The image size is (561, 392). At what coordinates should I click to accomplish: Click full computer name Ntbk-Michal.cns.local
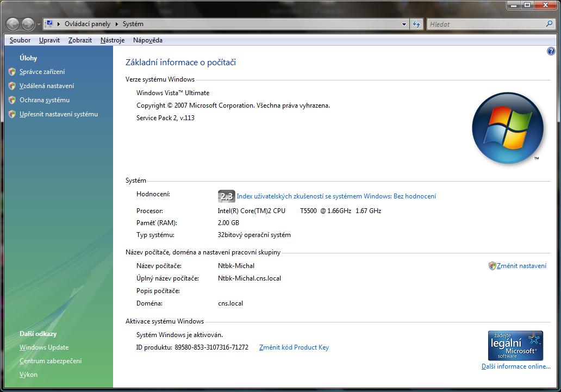pyautogui.click(x=250, y=278)
